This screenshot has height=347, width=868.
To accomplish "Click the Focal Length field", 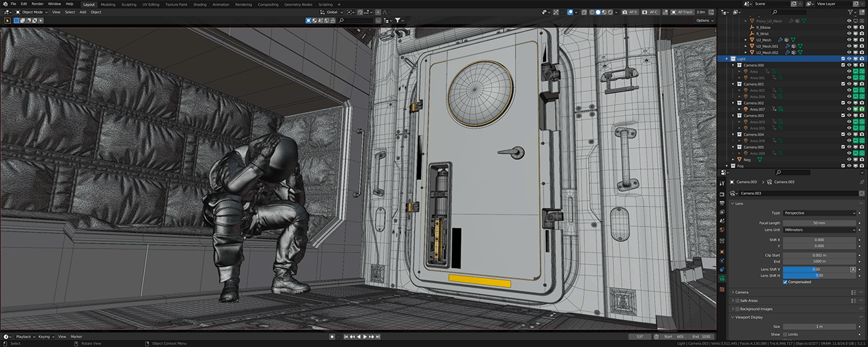I will 819,223.
